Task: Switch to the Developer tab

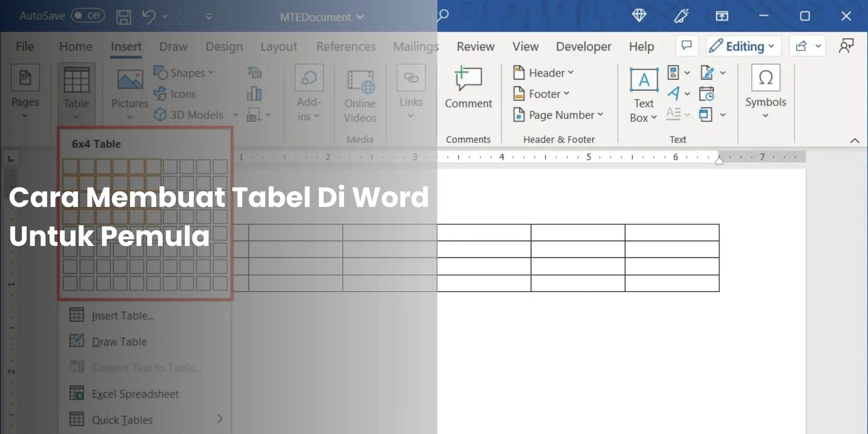Action: 583,47
